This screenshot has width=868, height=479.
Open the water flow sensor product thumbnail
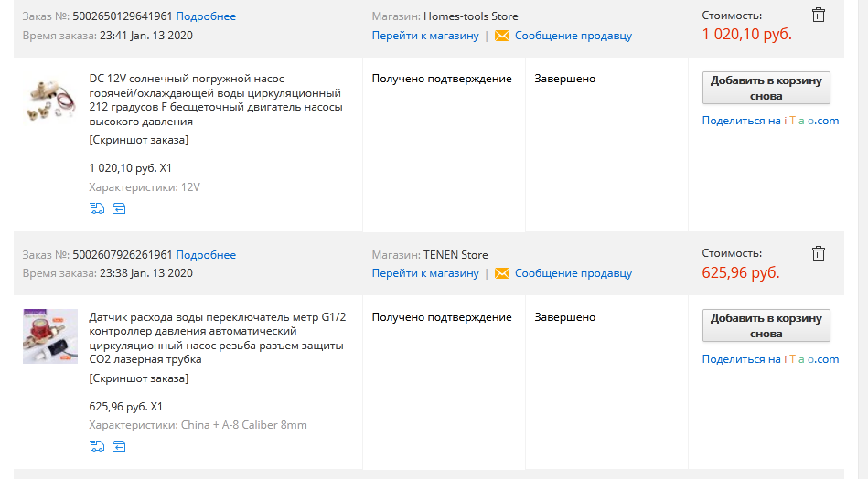[x=49, y=336]
